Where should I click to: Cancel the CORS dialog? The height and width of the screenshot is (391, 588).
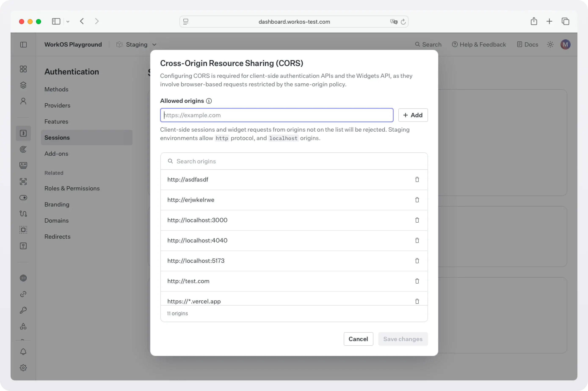[x=358, y=339]
